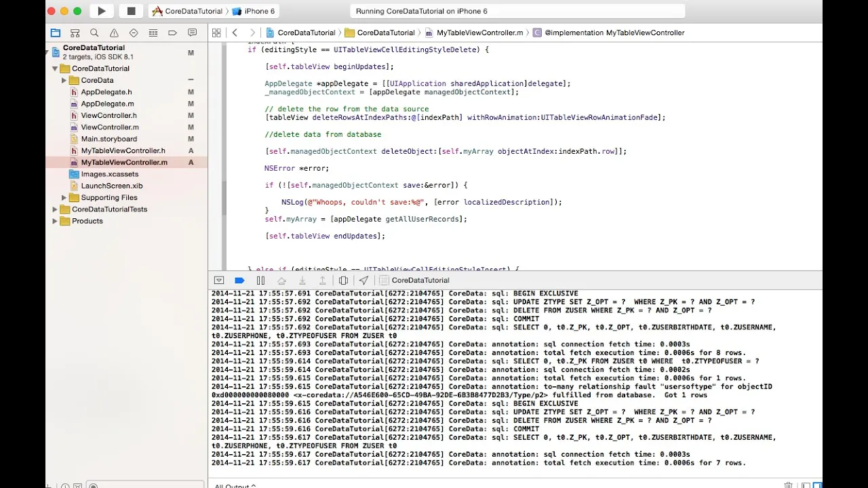868x488 pixels.
Task: Open Debug View Hierarchy
Action: coord(343,280)
